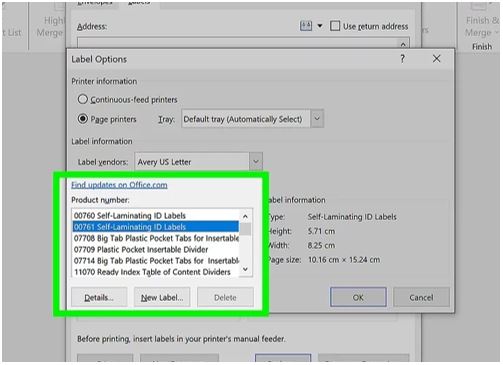
Task: Open the Details button
Action: point(99,297)
